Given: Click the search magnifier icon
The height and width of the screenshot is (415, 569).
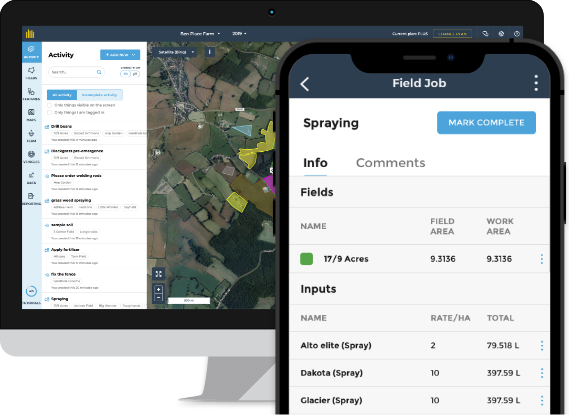Looking at the screenshot, I should coord(99,72).
